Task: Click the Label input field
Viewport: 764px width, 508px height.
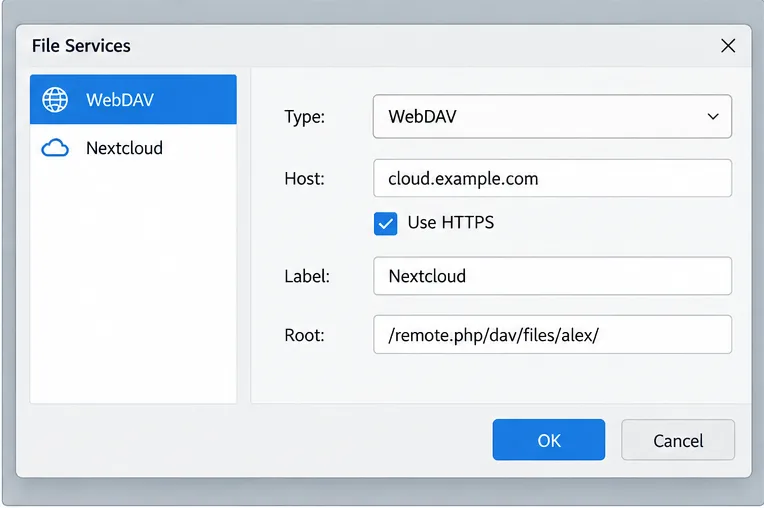Action: [552, 276]
